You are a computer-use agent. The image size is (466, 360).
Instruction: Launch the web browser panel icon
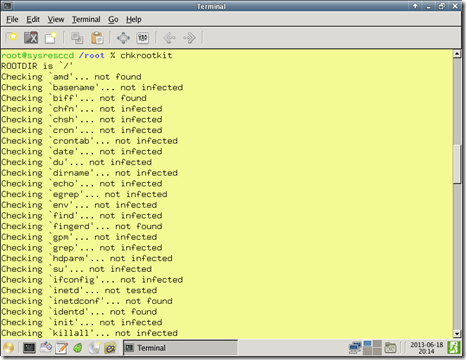(110, 348)
